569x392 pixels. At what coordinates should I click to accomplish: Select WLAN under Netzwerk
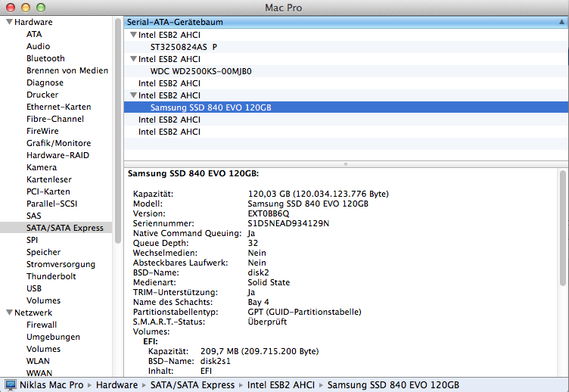pyautogui.click(x=38, y=361)
